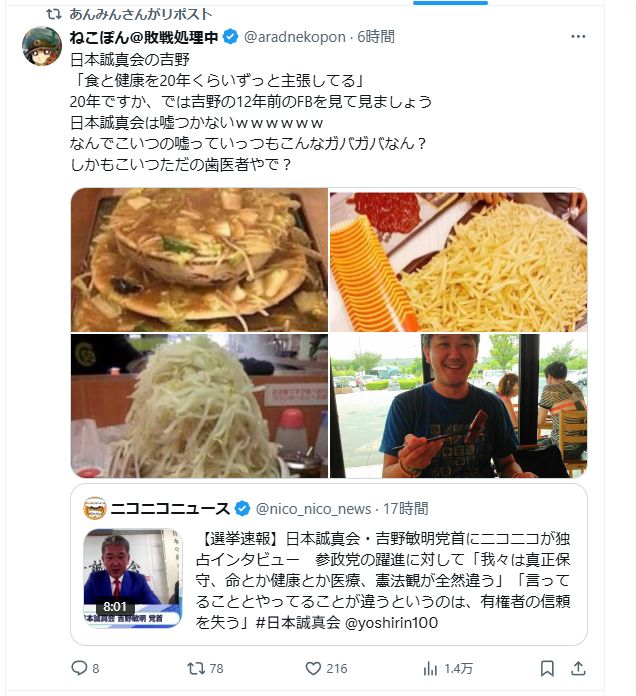636x696 pixels.
Task: Open the smiling man with chopsticks photo
Action: point(458,406)
